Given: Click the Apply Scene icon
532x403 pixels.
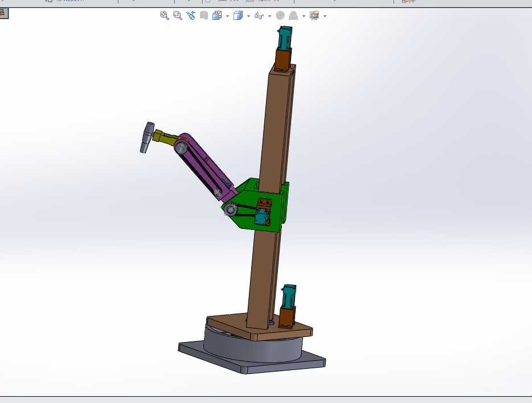Looking at the screenshot, I should pos(293,16).
